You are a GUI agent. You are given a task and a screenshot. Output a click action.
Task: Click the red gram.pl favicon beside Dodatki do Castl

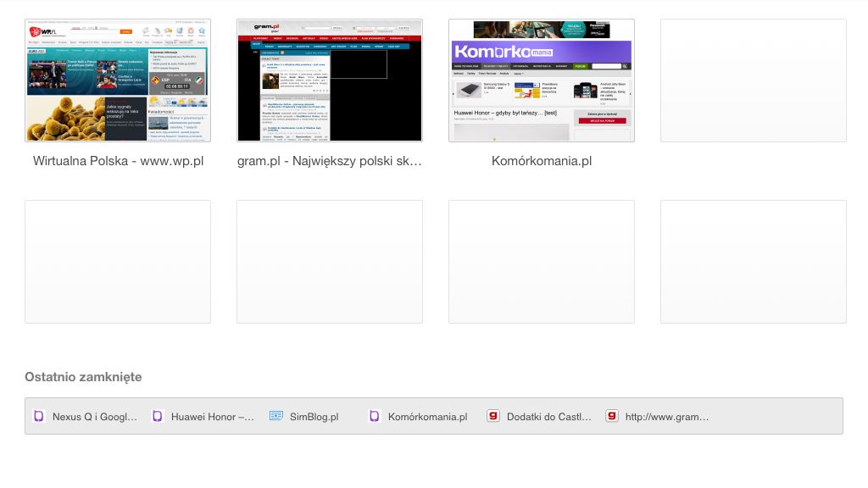(x=493, y=416)
